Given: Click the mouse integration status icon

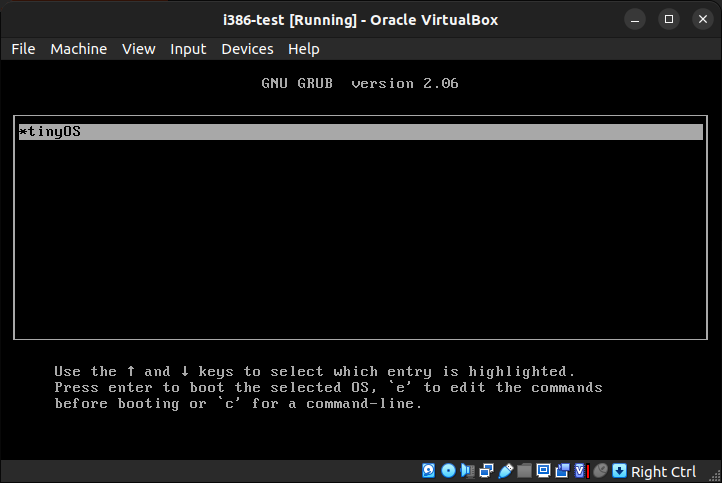Looking at the screenshot, I should 600,471.
